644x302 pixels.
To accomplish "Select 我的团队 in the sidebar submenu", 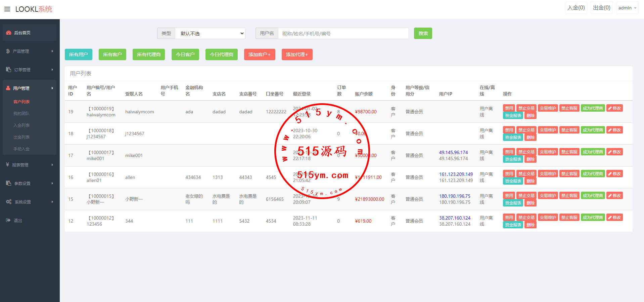I will tap(21, 113).
